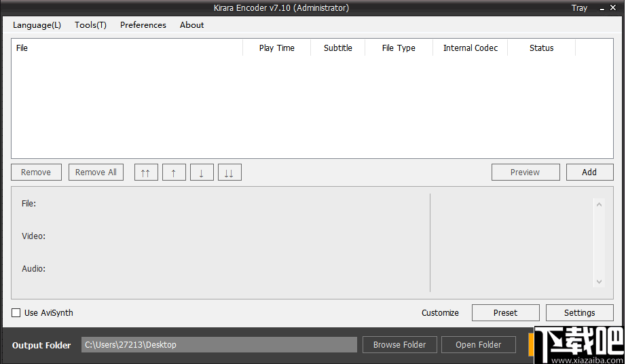
Task: Close the Kirara Encoder window
Action: pyautogui.click(x=613, y=7)
